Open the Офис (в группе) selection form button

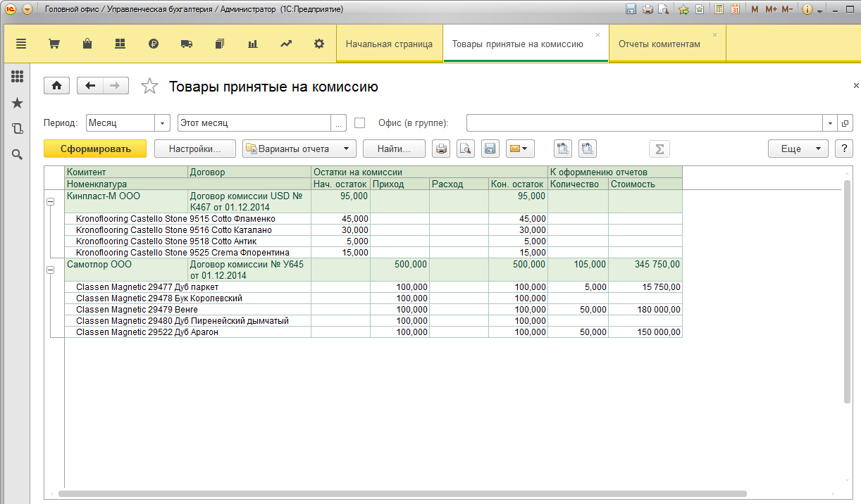[845, 122]
